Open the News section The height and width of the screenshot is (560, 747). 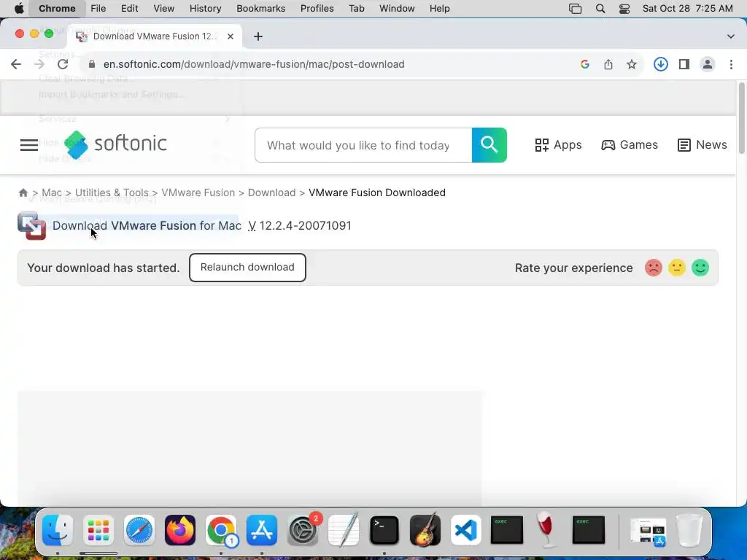(x=703, y=145)
